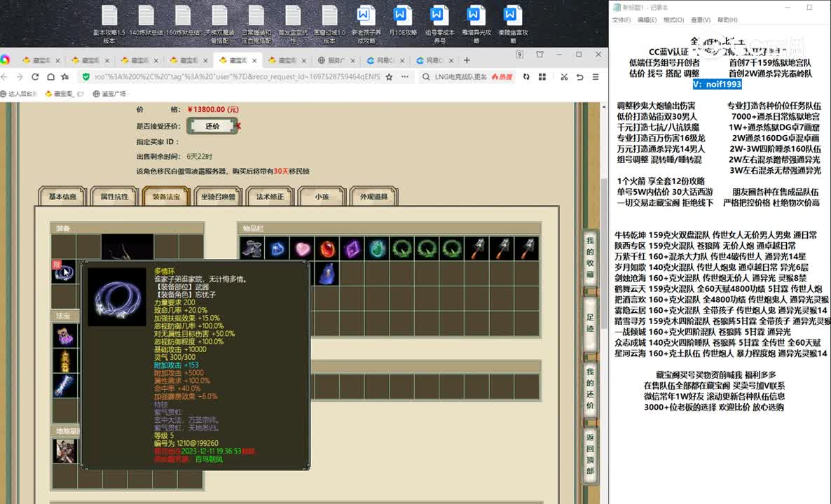
Task: Open Notepad's 帮助(H) menu
Action: (x=727, y=20)
